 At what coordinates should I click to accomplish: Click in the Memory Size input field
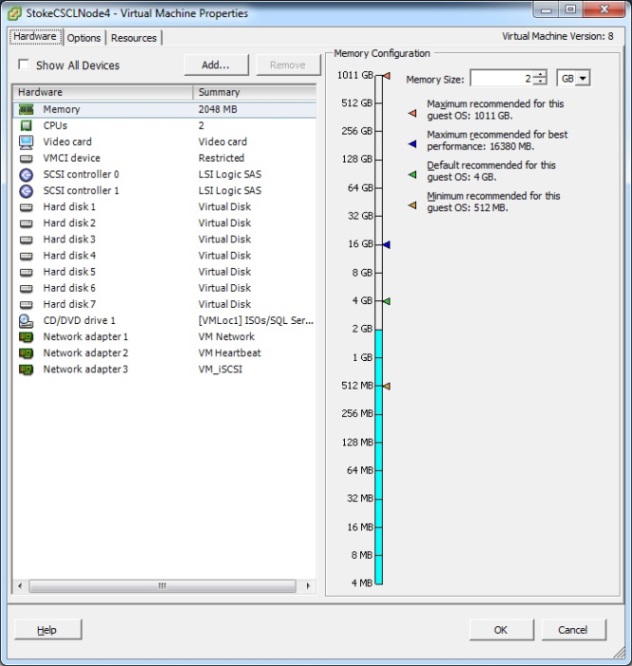click(502, 78)
